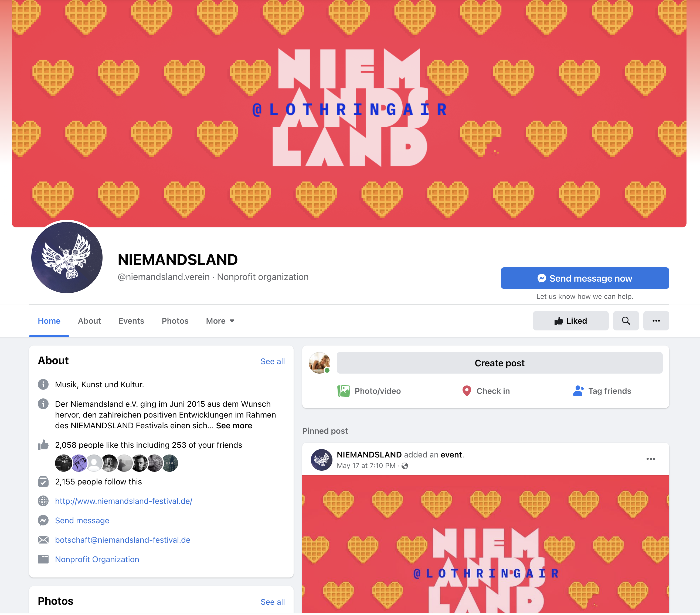Open the pinned post options ellipsis
The height and width of the screenshot is (615, 700).
651,459
